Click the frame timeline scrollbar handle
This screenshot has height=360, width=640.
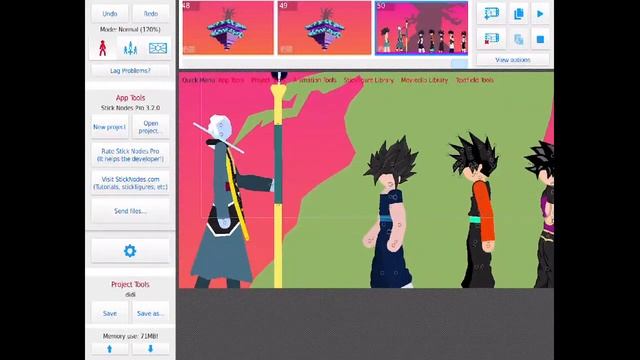(x=459, y=63)
